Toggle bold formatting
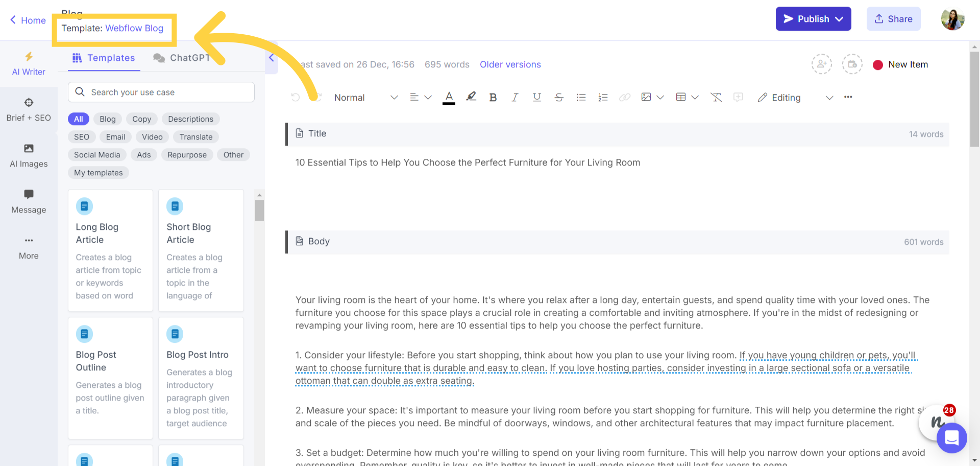The image size is (980, 466). (x=493, y=97)
